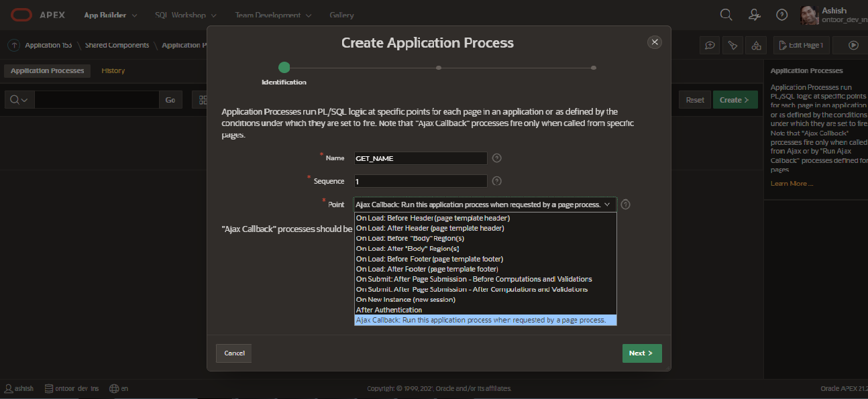Click the search magnifier icon in top bar

tap(726, 14)
